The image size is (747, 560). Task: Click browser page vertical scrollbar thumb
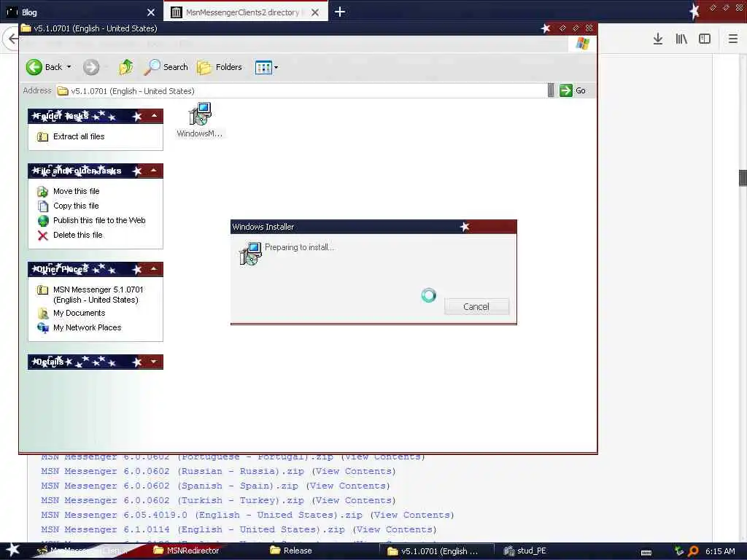click(743, 178)
